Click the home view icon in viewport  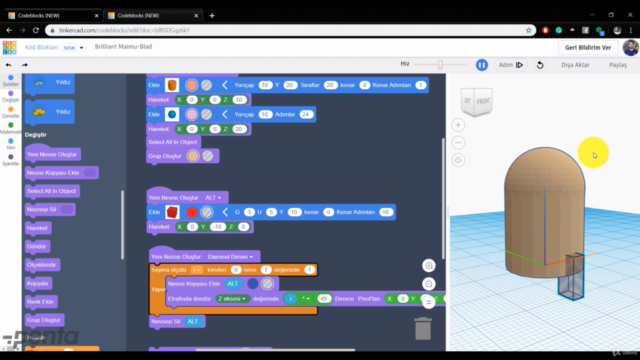(458, 160)
